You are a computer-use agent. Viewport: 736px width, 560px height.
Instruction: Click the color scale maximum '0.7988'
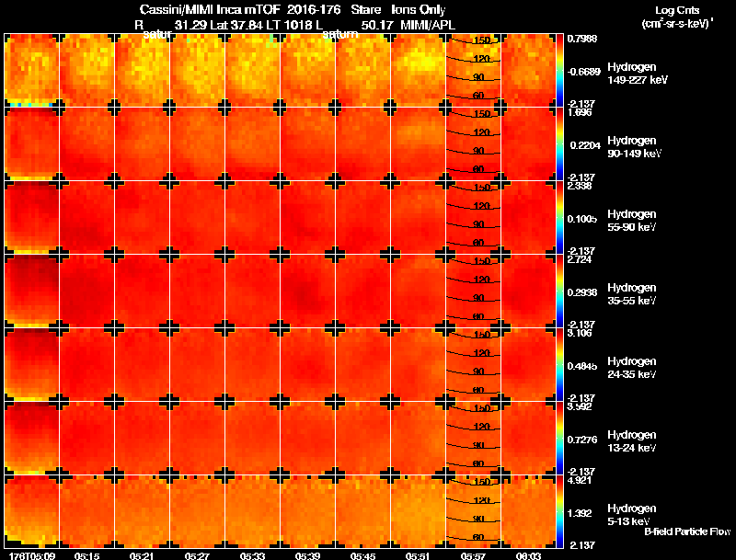click(582, 39)
